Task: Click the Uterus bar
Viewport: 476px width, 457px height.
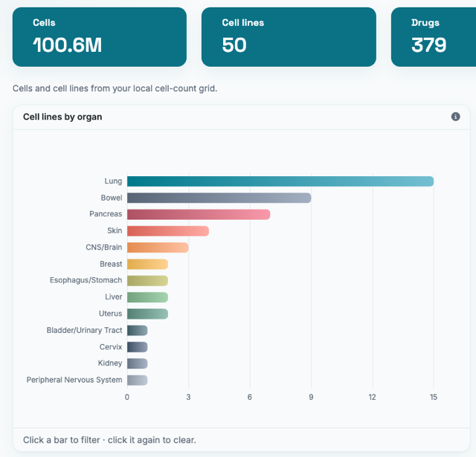Action: (x=147, y=314)
